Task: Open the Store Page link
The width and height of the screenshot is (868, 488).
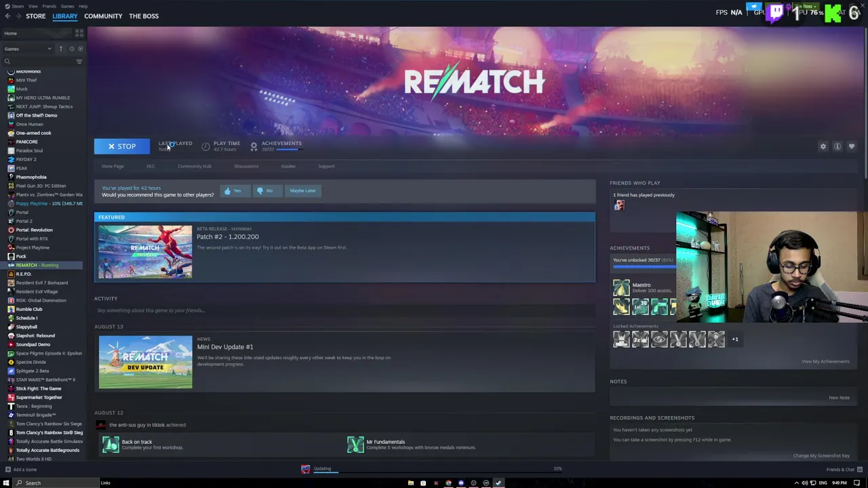Action: click(113, 166)
